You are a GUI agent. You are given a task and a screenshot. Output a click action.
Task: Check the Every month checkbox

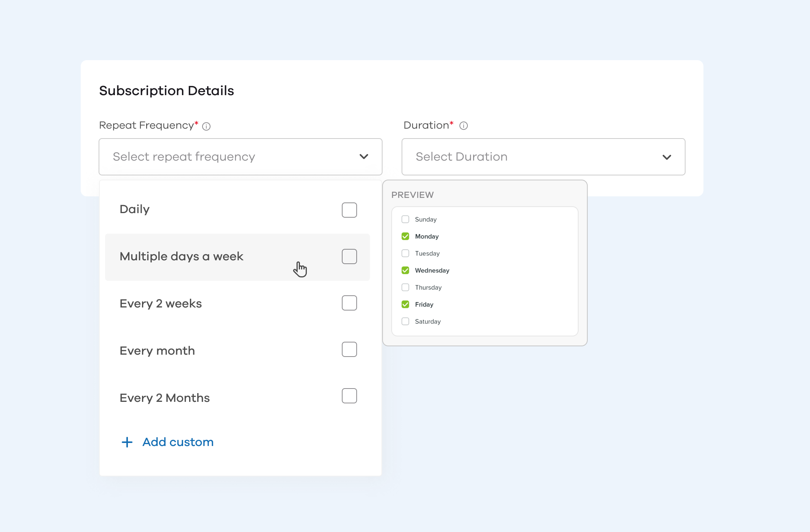pos(349,349)
